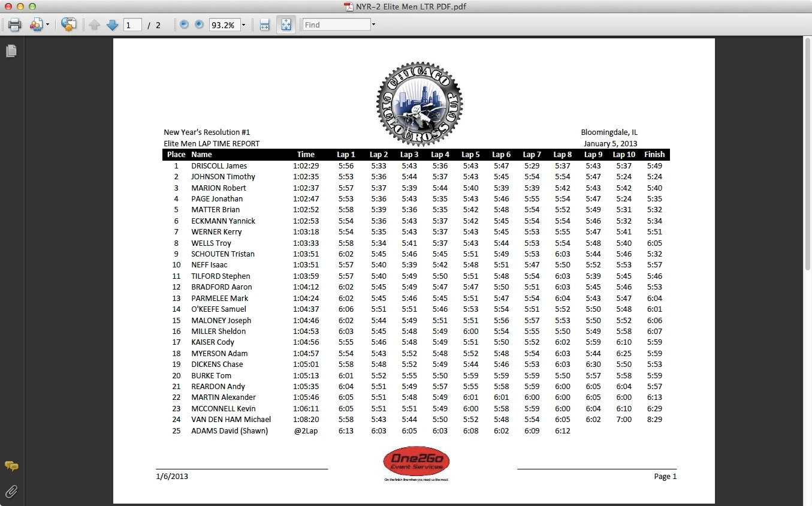Toggle the Fit Width view mode

click(264, 25)
